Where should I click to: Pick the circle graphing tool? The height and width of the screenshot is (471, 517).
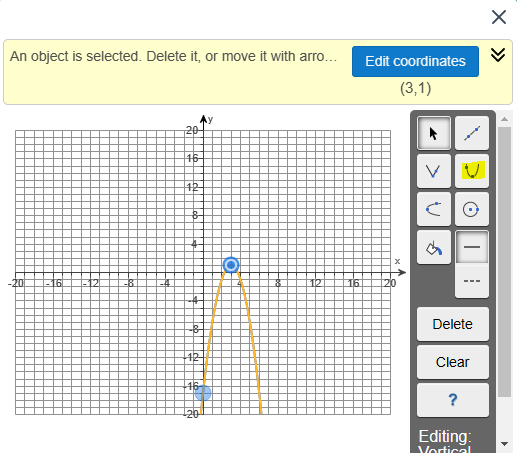coord(472,209)
